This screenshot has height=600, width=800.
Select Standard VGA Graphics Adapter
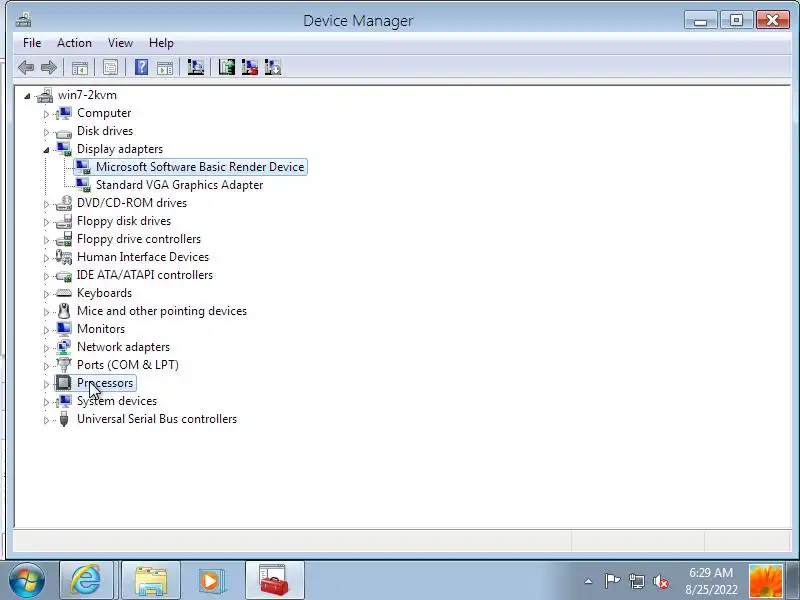180,185
